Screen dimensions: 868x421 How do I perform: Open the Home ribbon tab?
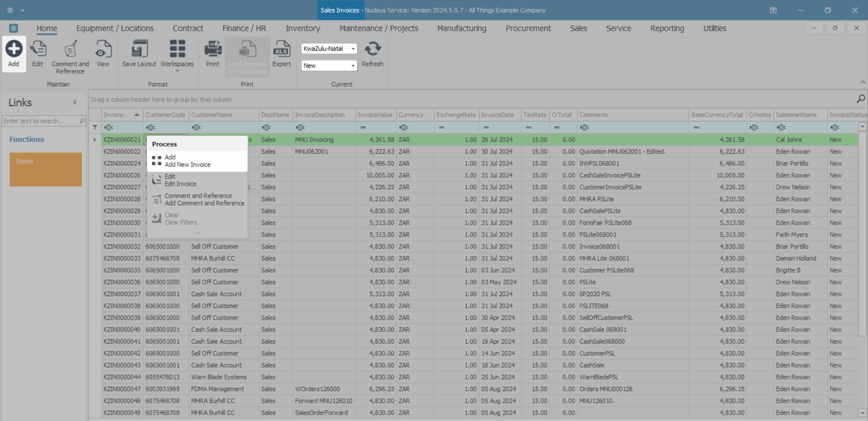pos(47,28)
